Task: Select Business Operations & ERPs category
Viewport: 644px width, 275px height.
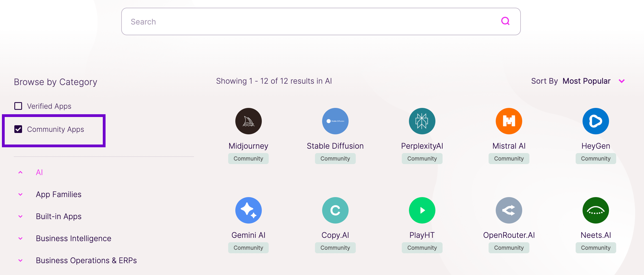Action: pyautogui.click(x=86, y=260)
